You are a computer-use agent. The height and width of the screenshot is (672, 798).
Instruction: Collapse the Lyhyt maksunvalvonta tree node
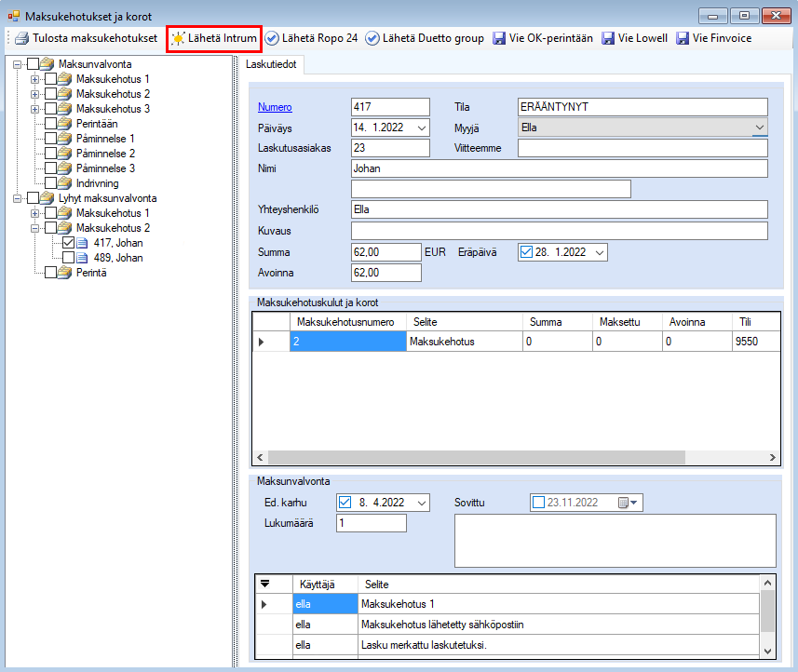(18, 198)
